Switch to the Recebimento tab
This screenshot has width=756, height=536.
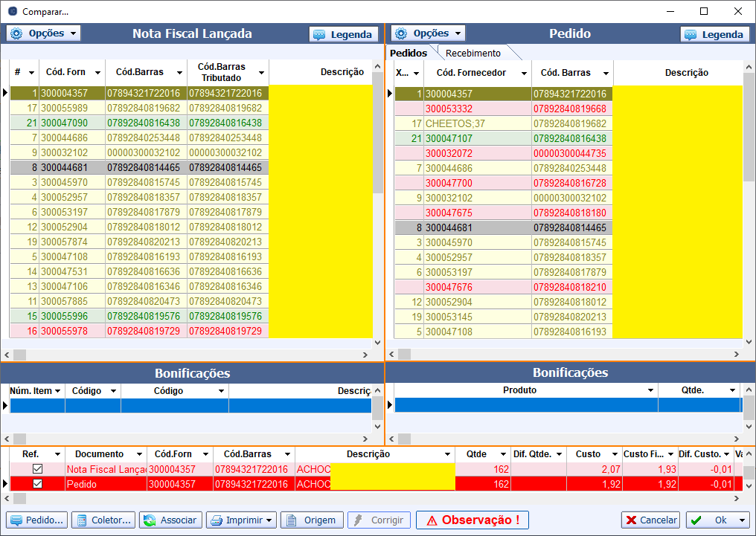point(473,53)
